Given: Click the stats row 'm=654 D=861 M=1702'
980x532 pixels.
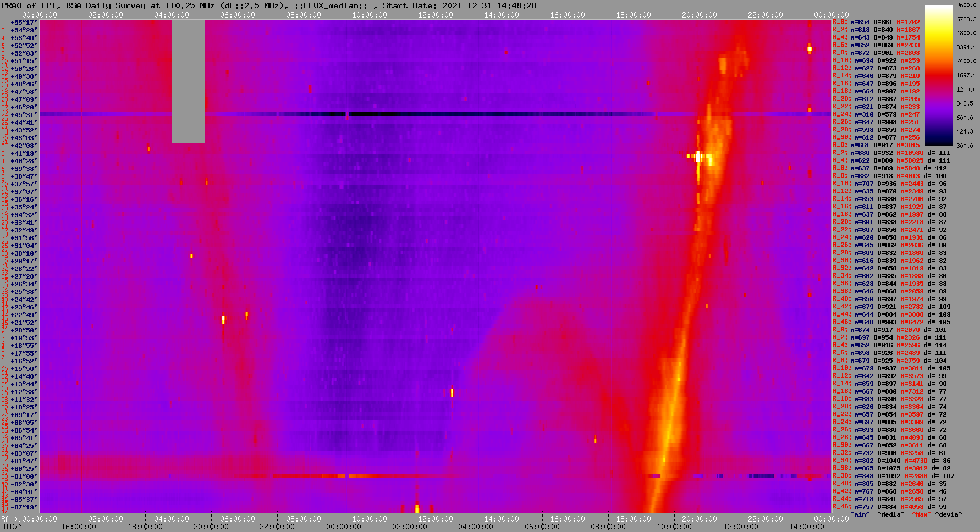Looking at the screenshot, I should (876, 23).
